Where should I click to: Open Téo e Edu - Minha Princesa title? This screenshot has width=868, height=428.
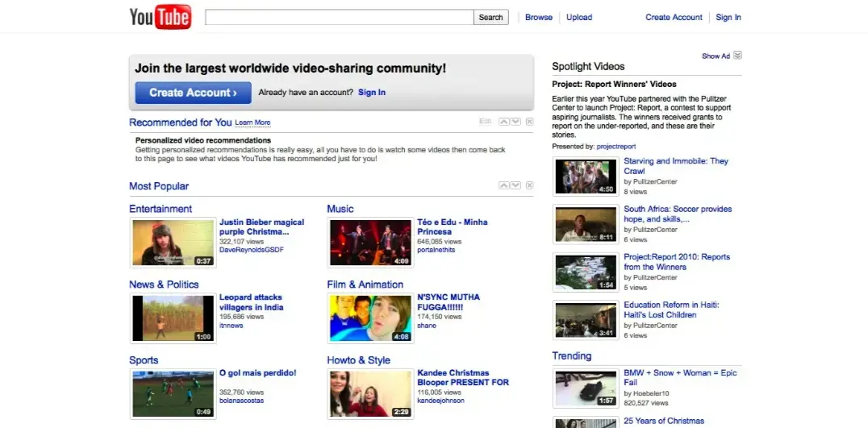453,226
